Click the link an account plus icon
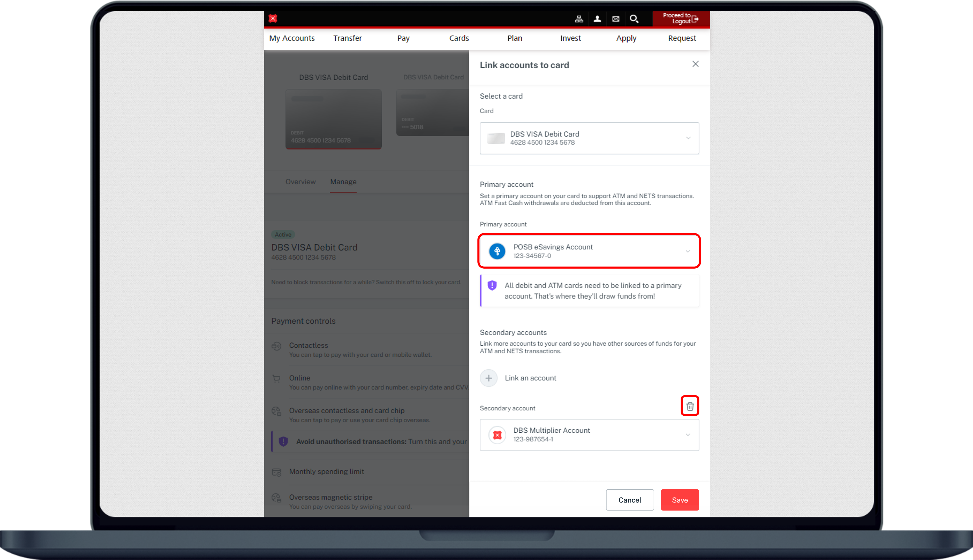This screenshot has width=973, height=560. [x=489, y=378]
